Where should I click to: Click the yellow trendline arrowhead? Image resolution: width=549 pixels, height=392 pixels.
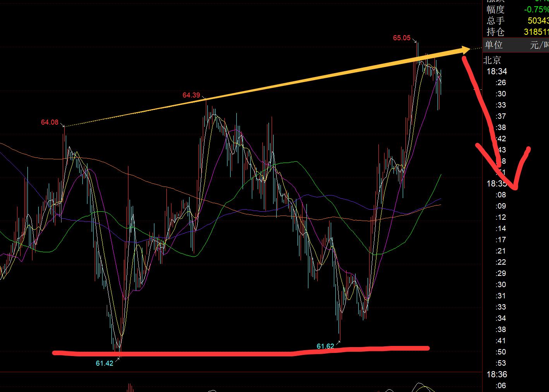click(x=463, y=50)
